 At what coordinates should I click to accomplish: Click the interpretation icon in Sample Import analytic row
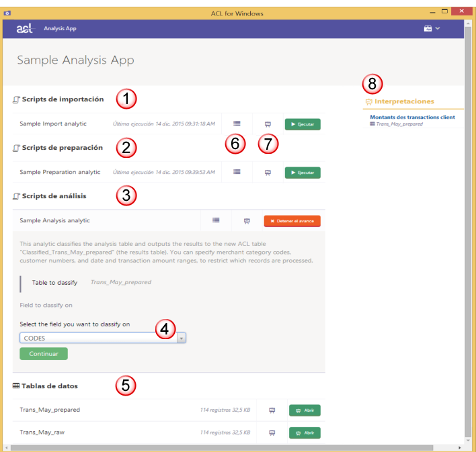[x=268, y=124]
